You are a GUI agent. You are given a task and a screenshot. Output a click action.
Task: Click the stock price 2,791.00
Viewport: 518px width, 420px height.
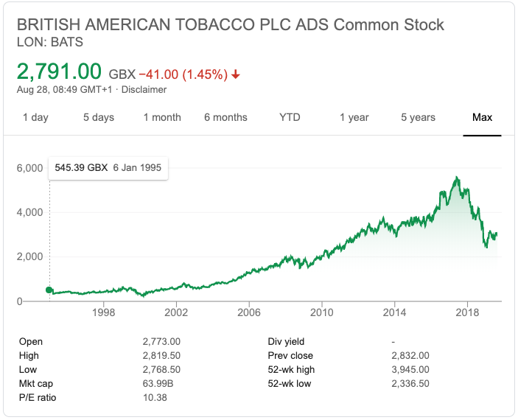(x=59, y=71)
